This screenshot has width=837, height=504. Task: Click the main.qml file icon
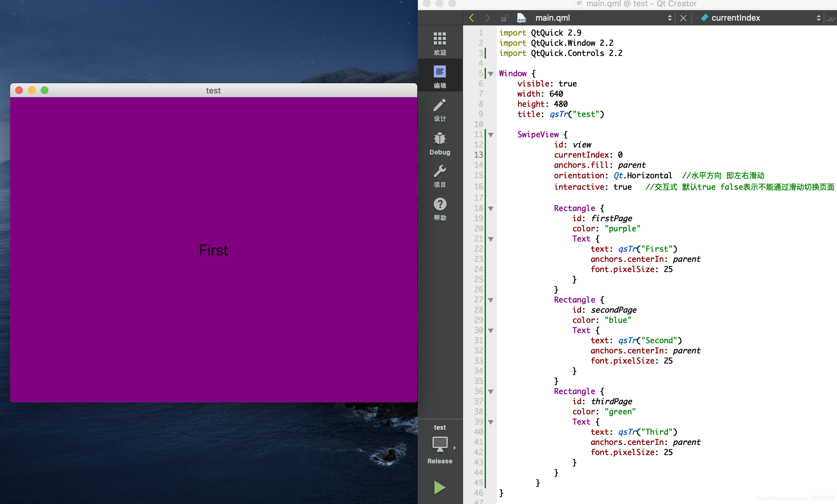[x=521, y=18]
